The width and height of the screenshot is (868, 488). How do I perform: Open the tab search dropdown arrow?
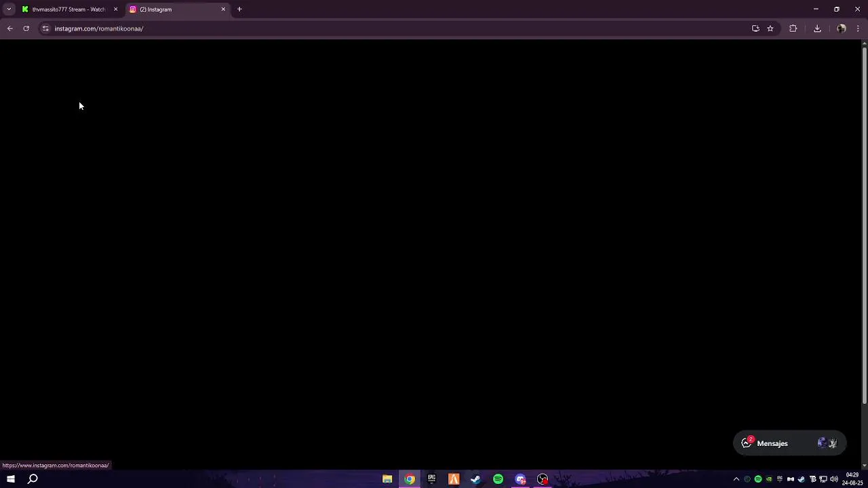tap(9, 9)
